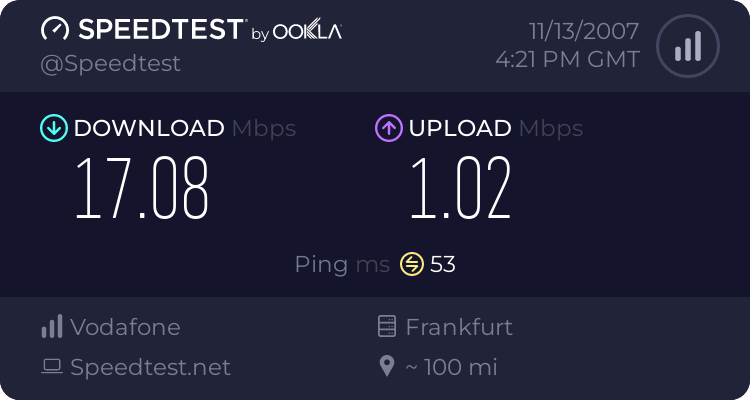
Task: Click the Vodafone signal bars icon
Action: coord(51,327)
